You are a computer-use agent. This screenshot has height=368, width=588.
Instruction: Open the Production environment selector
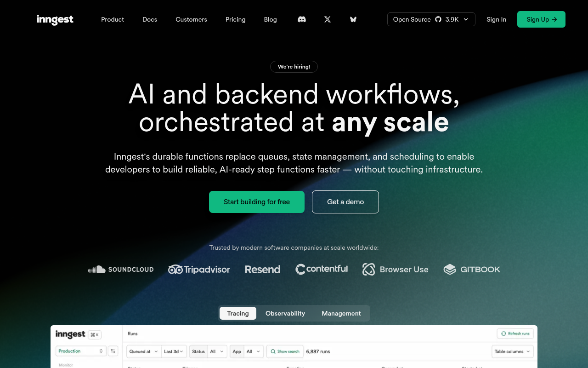81,351
